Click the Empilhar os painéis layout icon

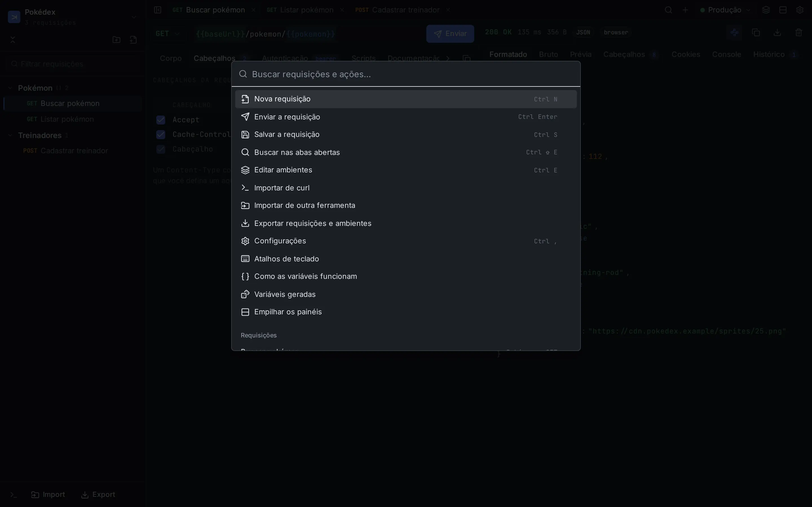pos(245,312)
